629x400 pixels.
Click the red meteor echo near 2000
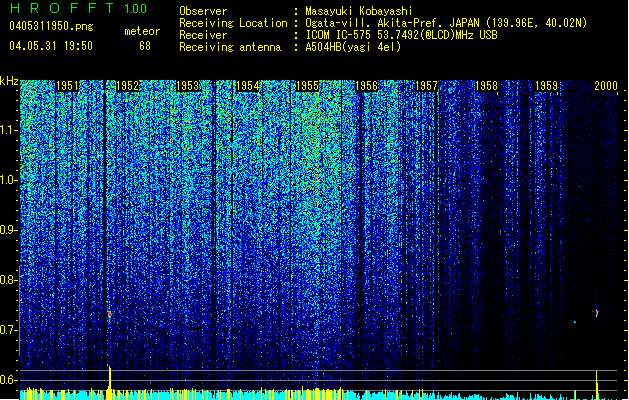click(x=597, y=313)
